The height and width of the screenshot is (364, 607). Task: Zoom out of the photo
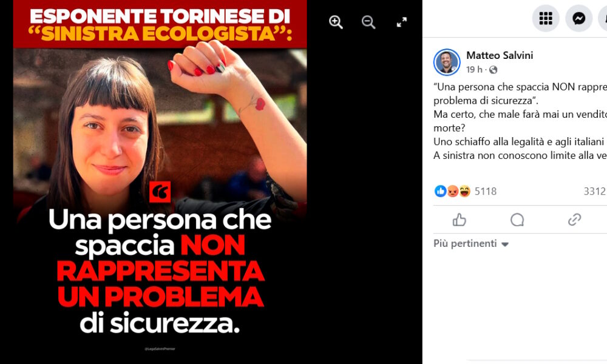pyautogui.click(x=368, y=22)
